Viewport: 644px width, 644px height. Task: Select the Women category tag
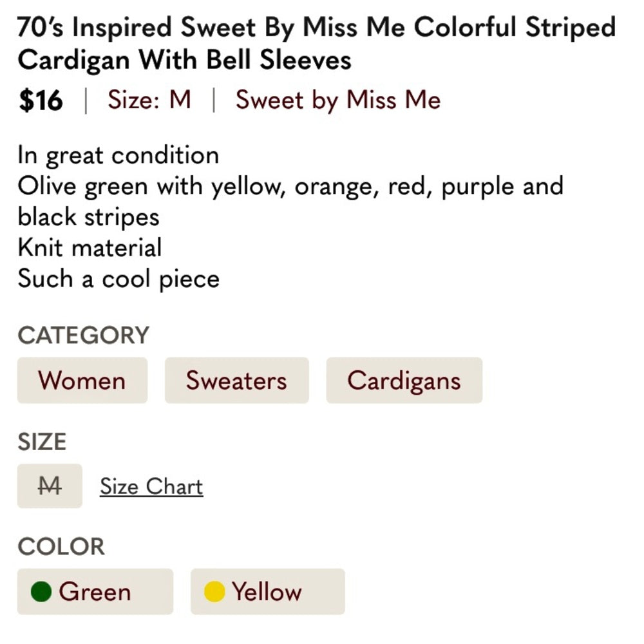tap(82, 380)
